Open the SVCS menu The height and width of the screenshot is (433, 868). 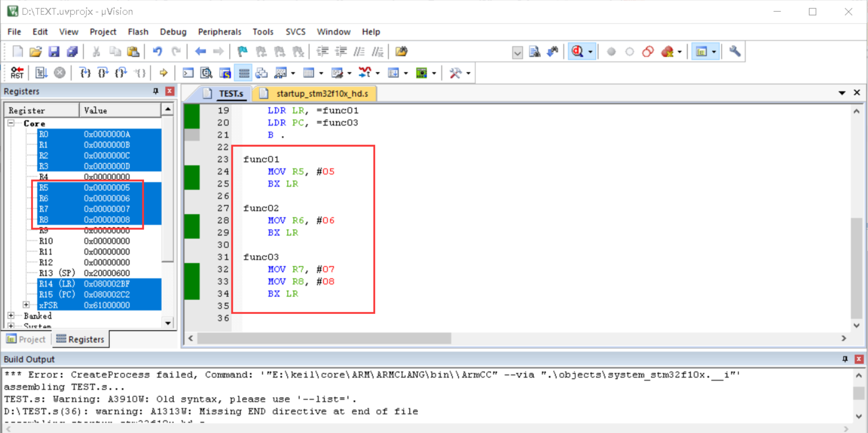[295, 32]
